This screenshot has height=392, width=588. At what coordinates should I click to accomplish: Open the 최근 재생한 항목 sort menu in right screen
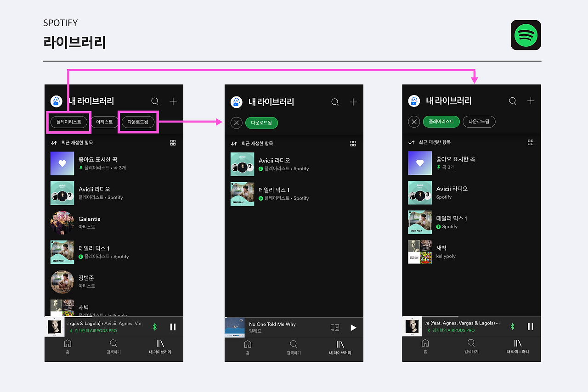click(430, 142)
